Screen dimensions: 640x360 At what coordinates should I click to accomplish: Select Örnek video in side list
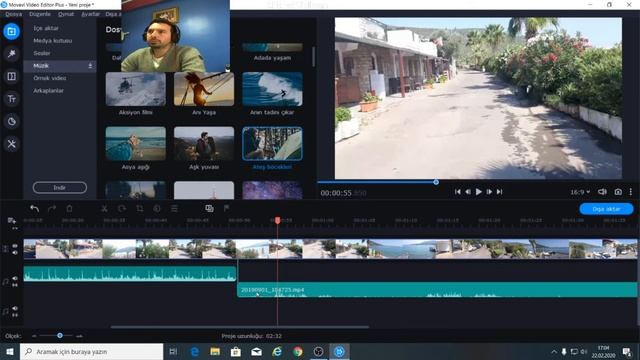(49, 78)
